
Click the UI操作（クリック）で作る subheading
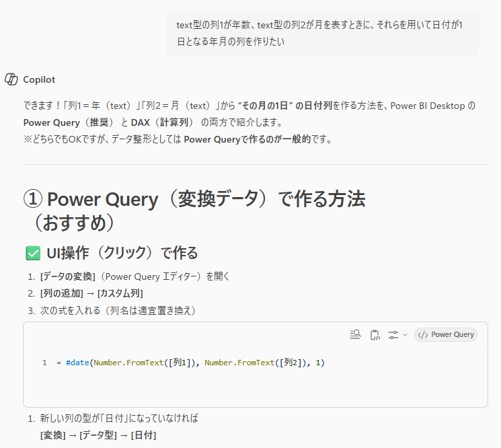pos(122,253)
